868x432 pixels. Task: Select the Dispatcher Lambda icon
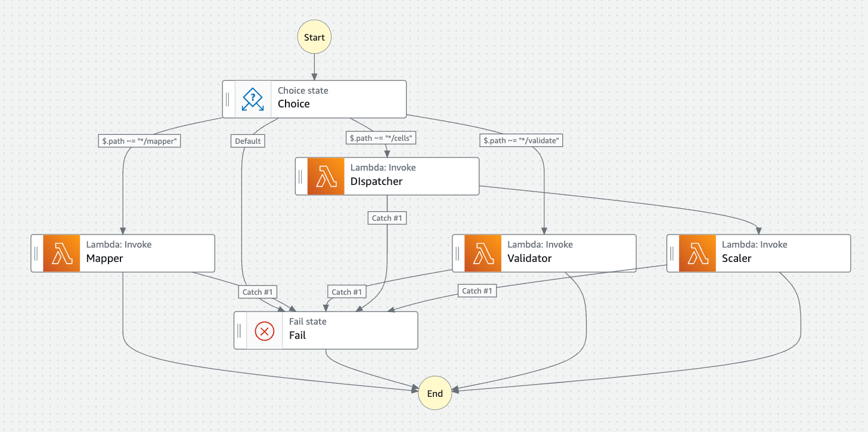(x=326, y=176)
